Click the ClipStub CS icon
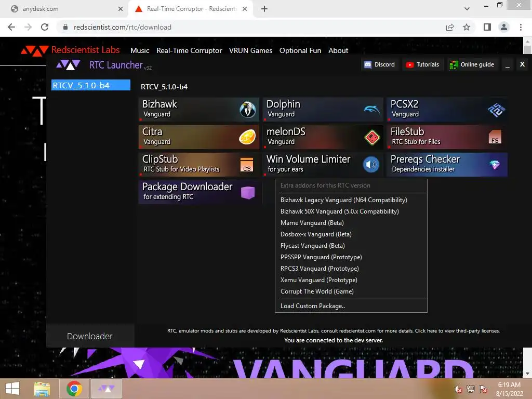The width and height of the screenshot is (532, 399). pos(247,165)
